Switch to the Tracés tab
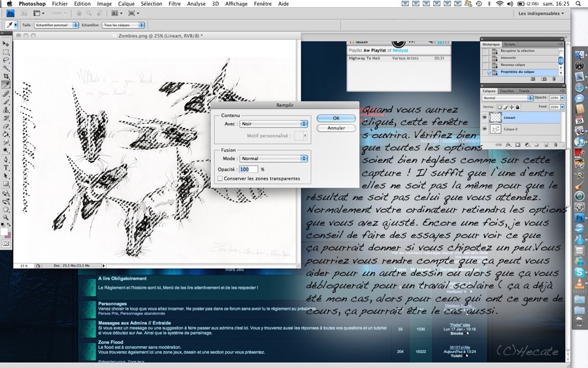The width and height of the screenshot is (588, 368). tap(524, 91)
